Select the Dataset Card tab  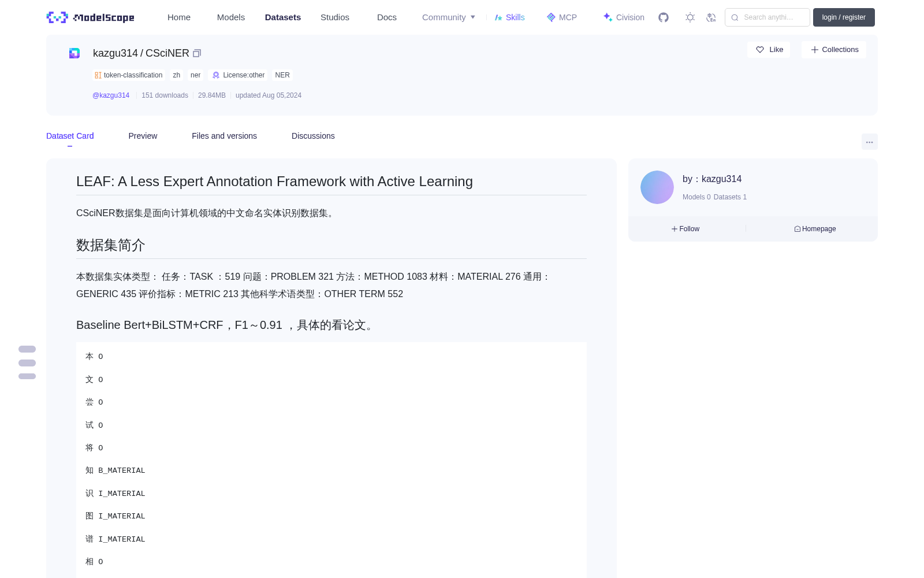coord(70,136)
